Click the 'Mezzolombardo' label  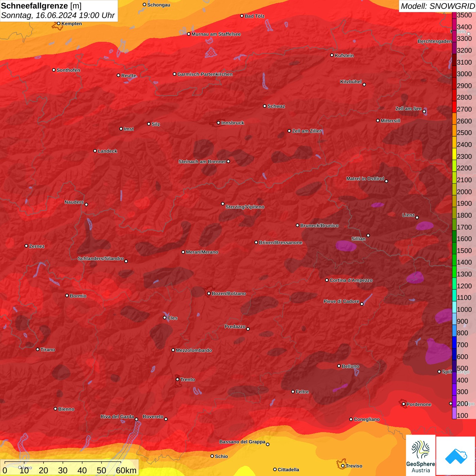(194, 350)
